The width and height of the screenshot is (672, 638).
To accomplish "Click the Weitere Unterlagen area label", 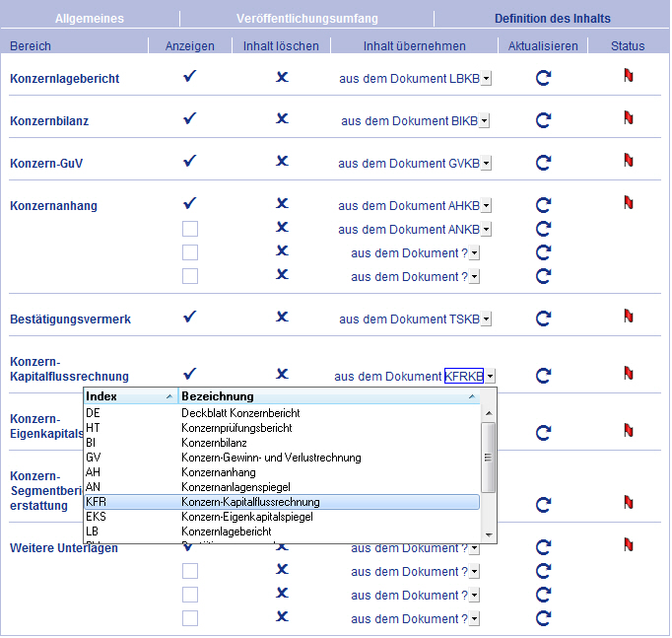I will [64, 548].
